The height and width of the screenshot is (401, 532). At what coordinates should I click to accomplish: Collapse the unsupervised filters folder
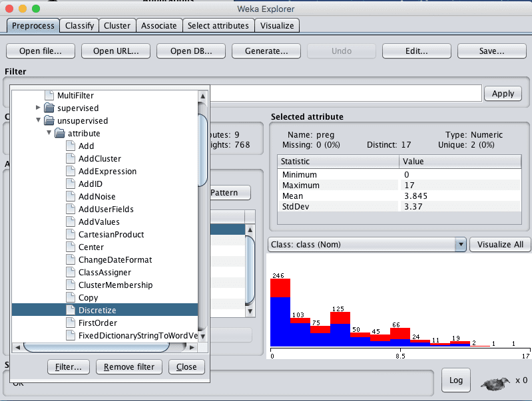click(x=38, y=120)
